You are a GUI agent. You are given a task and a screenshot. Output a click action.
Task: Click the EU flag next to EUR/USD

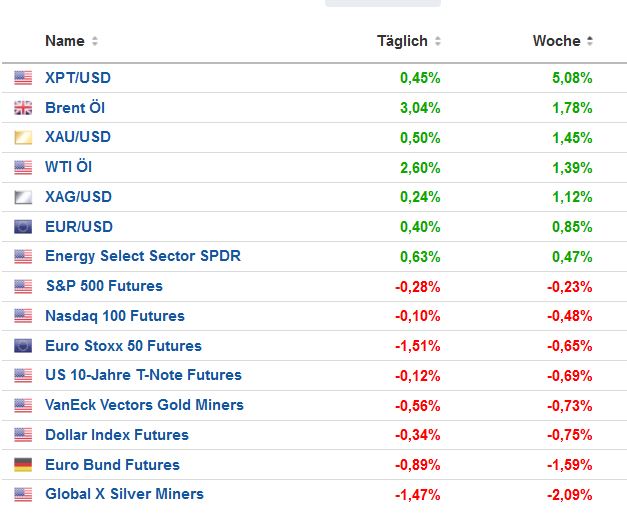click(23, 227)
